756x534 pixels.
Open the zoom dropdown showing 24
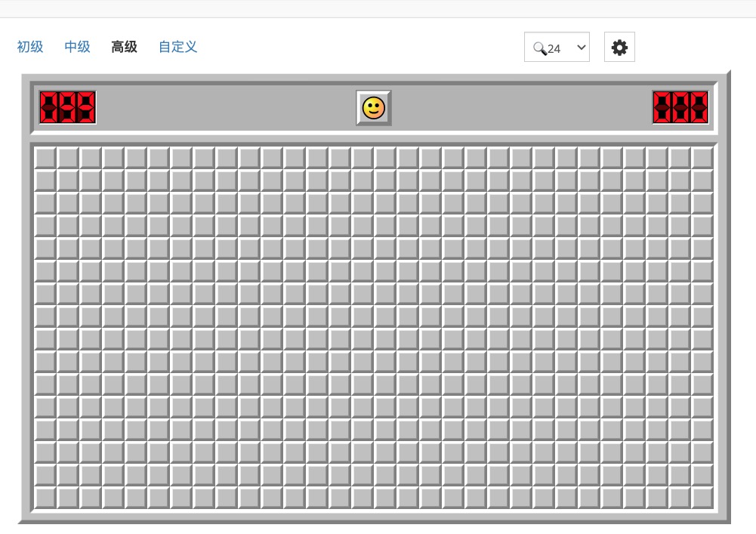(x=557, y=48)
